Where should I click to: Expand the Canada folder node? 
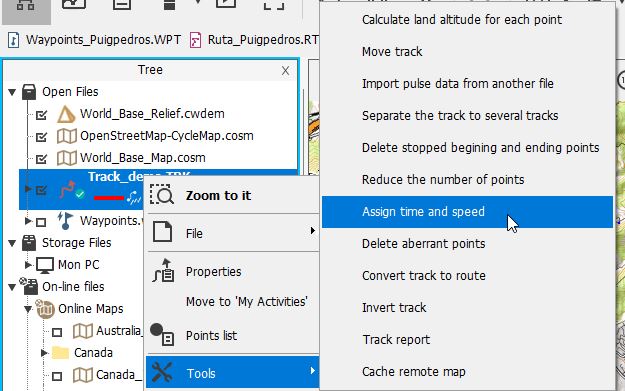[44, 353]
